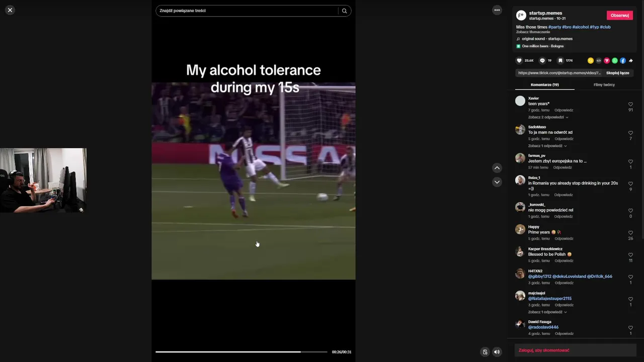Open the #alcohol hashtag
Screen dimensions: 644x362
click(x=580, y=27)
